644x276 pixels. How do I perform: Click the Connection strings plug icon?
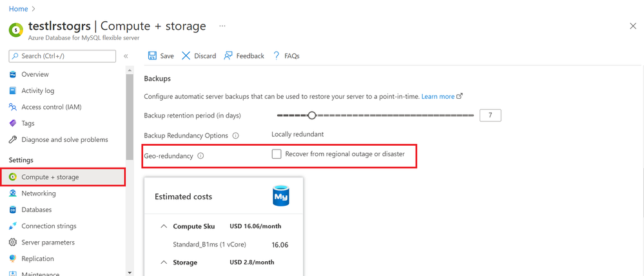click(13, 226)
